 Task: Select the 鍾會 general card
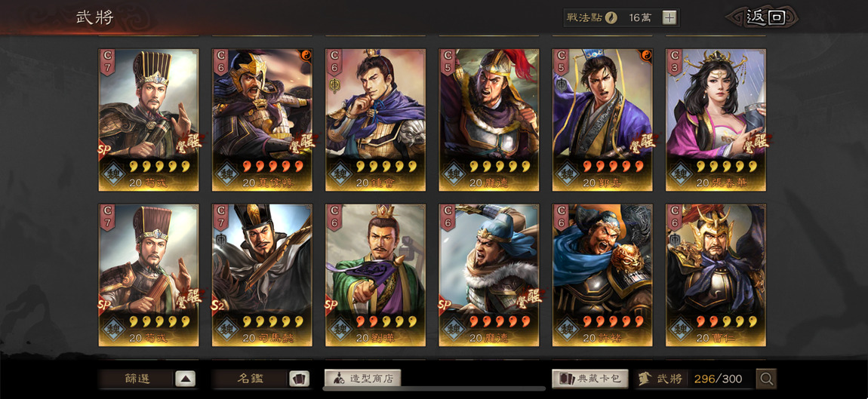[375, 120]
